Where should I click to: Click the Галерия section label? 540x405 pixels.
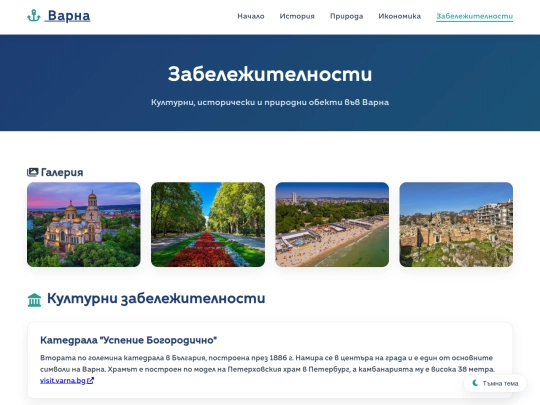[62, 172]
